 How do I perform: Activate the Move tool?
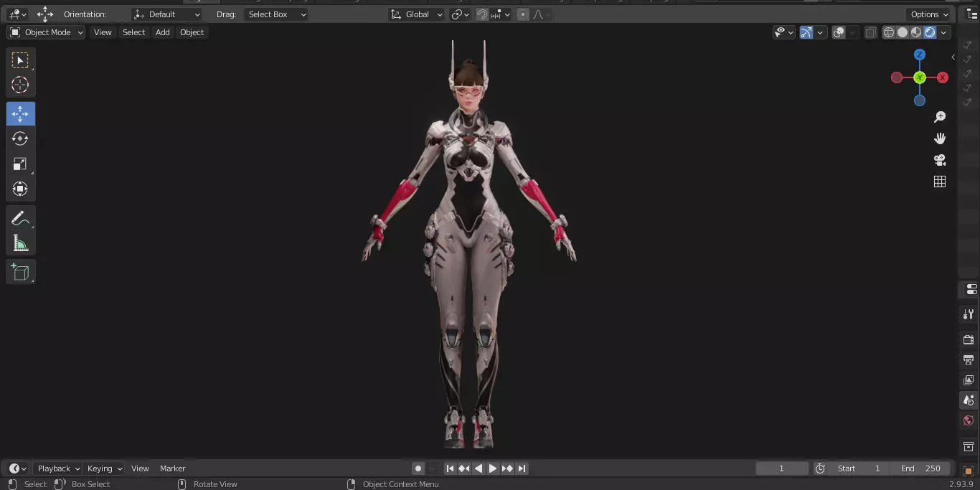pyautogui.click(x=20, y=114)
